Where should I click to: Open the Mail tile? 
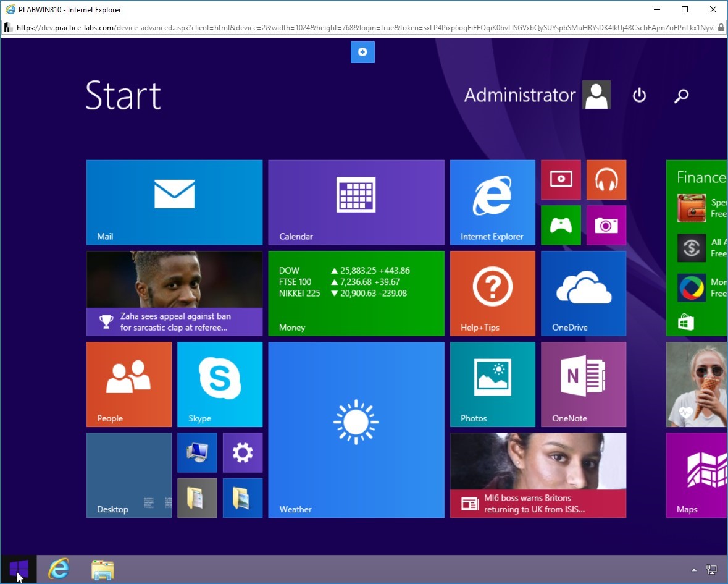coord(174,202)
